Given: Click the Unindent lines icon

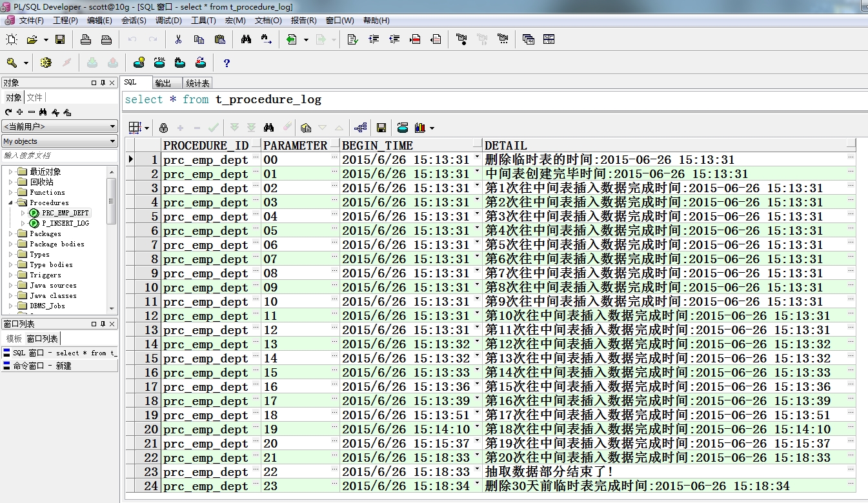Looking at the screenshot, I should (394, 40).
